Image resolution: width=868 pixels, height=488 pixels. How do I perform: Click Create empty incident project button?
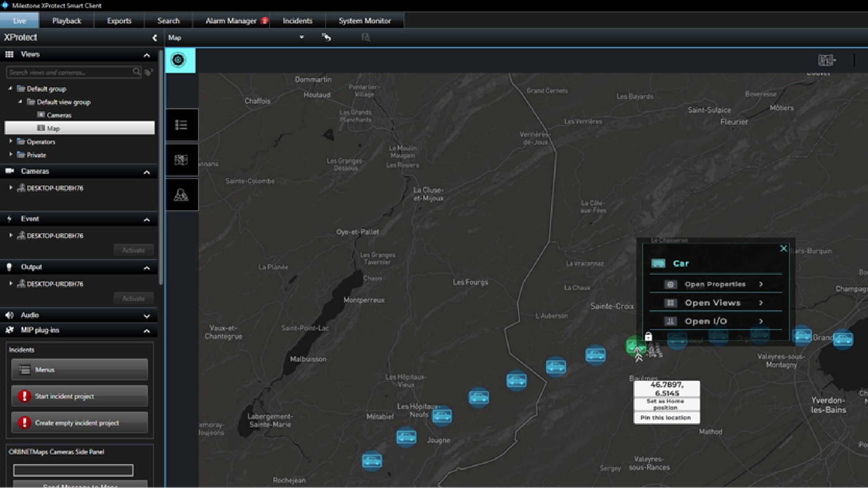click(x=80, y=423)
